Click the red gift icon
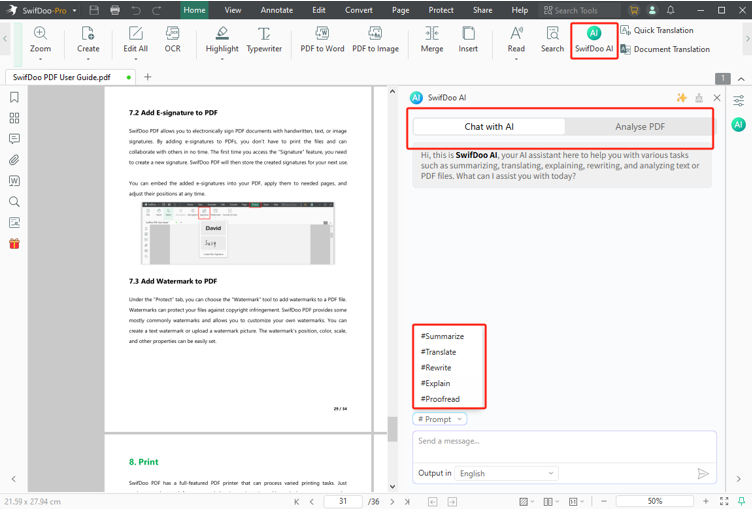The height and width of the screenshot is (509, 752). pos(14,244)
